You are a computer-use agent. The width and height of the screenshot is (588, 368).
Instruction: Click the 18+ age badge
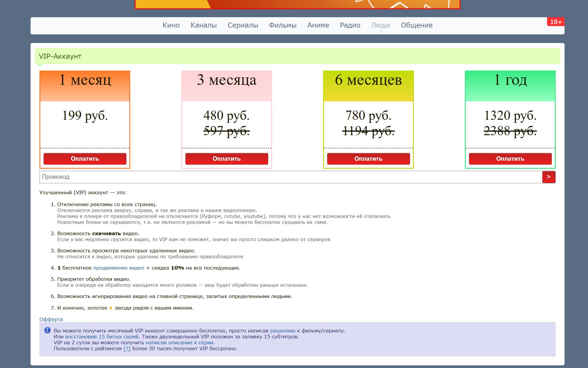point(556,22)
